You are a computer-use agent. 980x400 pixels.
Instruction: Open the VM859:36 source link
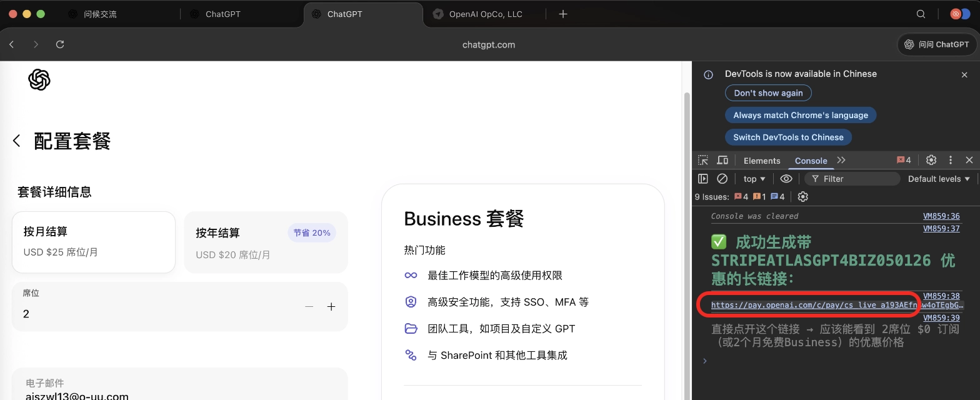pos(941,216)
